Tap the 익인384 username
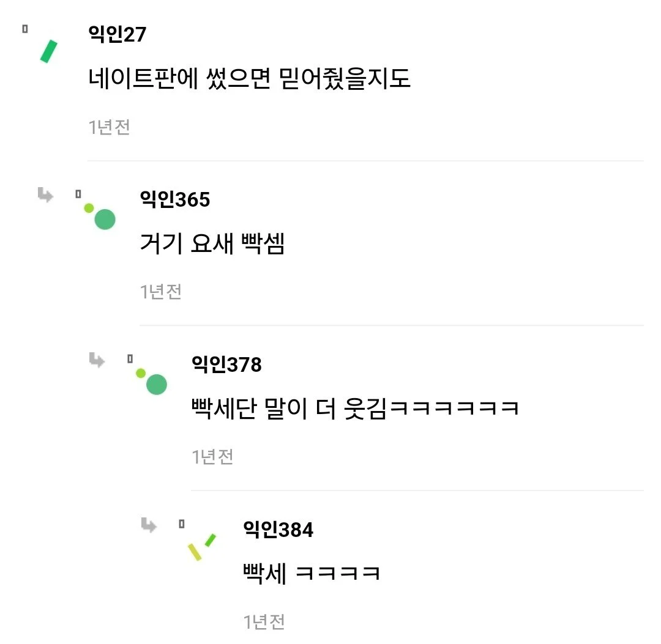The image size is (661, 644). (278, 530)
